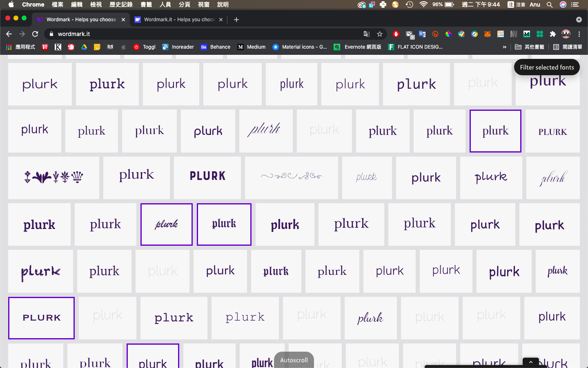Open the Evernote 網頁版 bookmark
Viewport: 588px width, 368px height.
(x=357, y=47)
